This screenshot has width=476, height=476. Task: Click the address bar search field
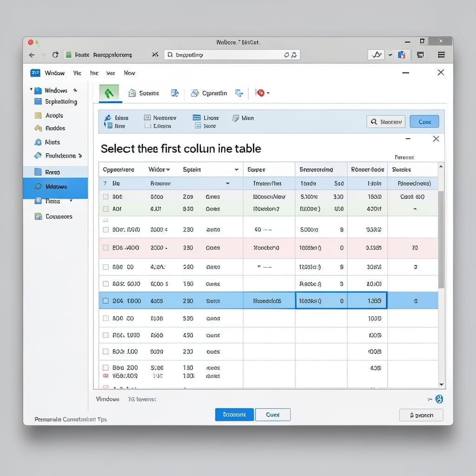pyautogui.click(x=232, y=55)
